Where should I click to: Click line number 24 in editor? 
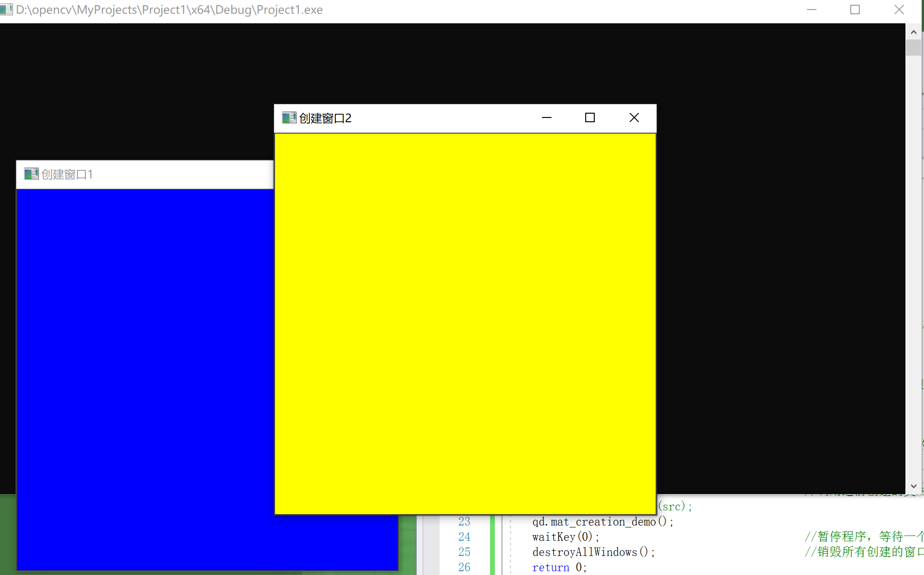(x=464, y=537)
